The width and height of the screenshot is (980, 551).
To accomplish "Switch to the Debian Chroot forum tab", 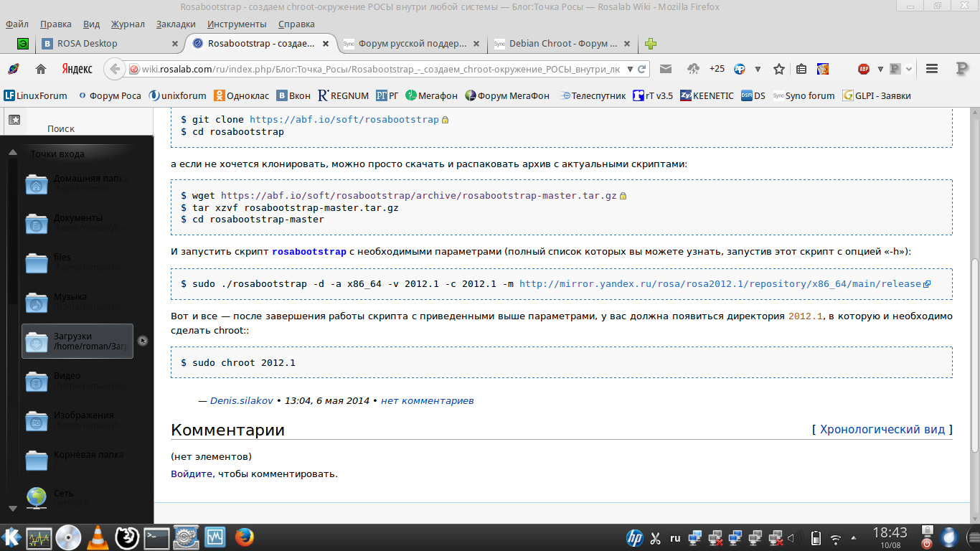I will (563, 44).
